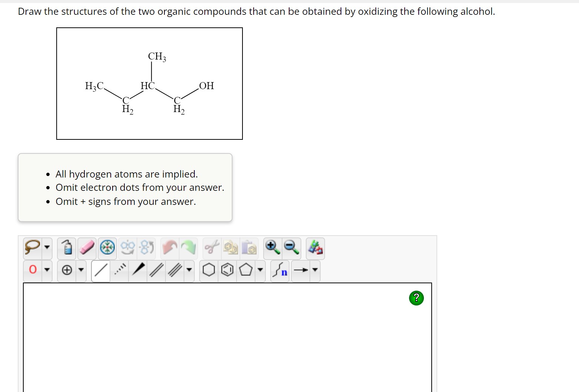Viewport: 579px width, 392px height.
Task: Select the scissors cut tool
Action: [x=211, y=248]
